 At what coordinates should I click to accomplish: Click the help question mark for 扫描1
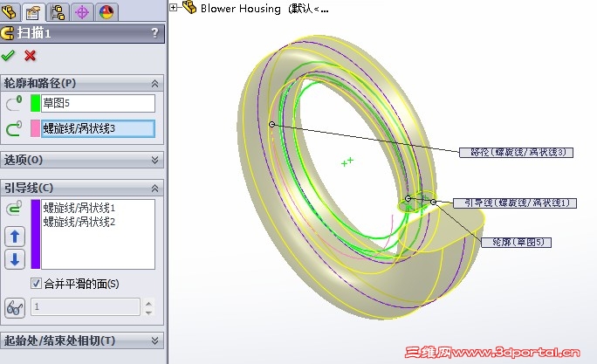(x=154, y=33)
